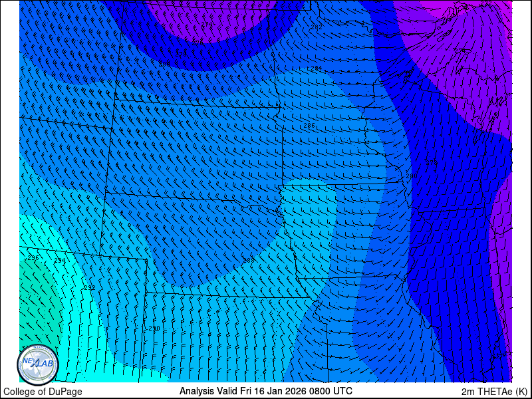Click the 290 contour label

point(154,329)
